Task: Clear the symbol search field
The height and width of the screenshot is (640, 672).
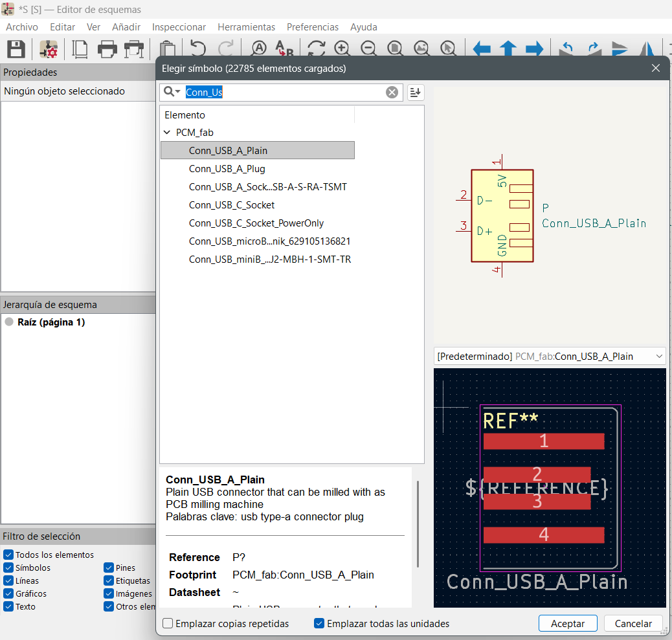Action: [x=392, y=93]
